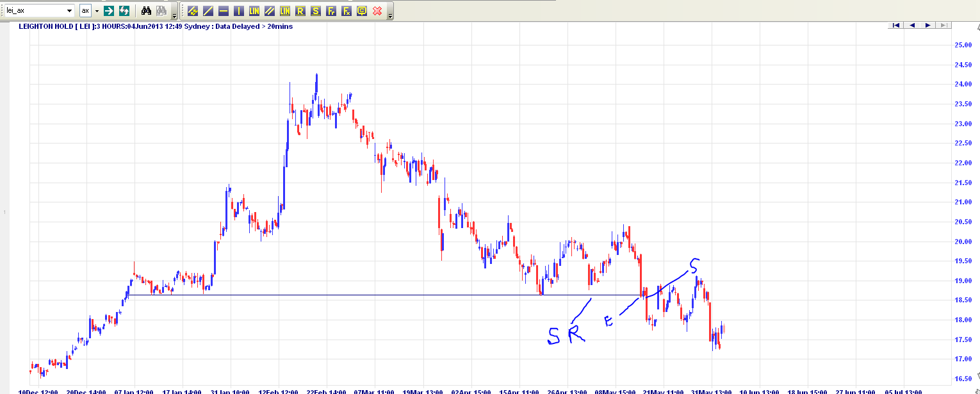Click the 24.00 price axis label
The width and height of the screenshot is (980, 394).
click(963, 84)
